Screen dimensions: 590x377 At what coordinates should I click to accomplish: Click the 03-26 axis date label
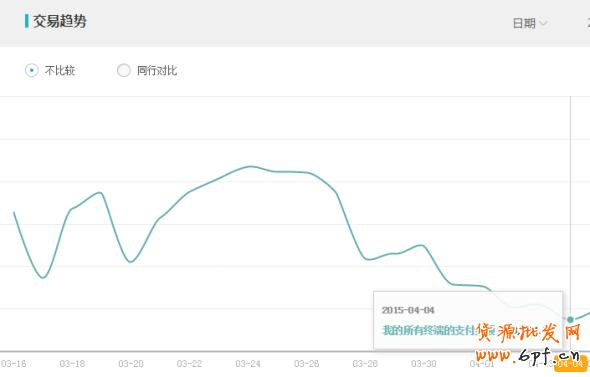click(306, 364)
